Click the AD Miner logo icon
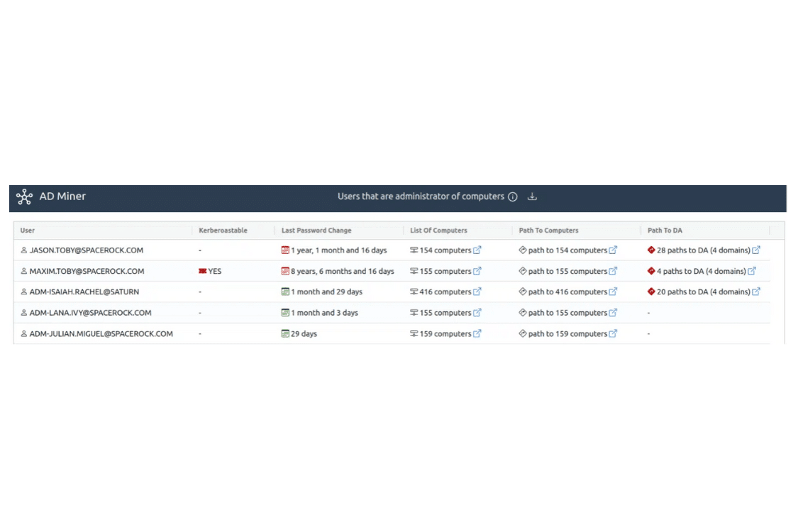 (x=24, y=196)
